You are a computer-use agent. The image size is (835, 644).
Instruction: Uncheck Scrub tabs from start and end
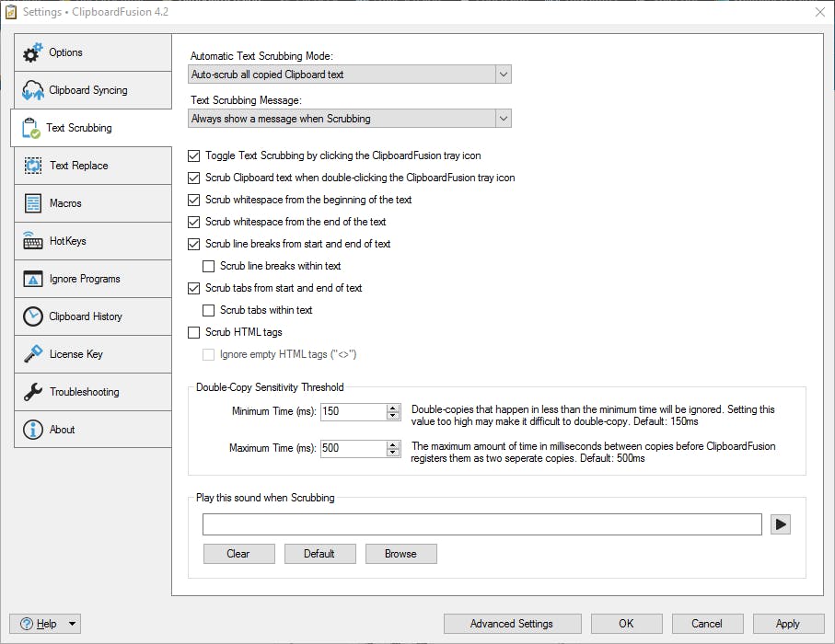click(194, 289)
